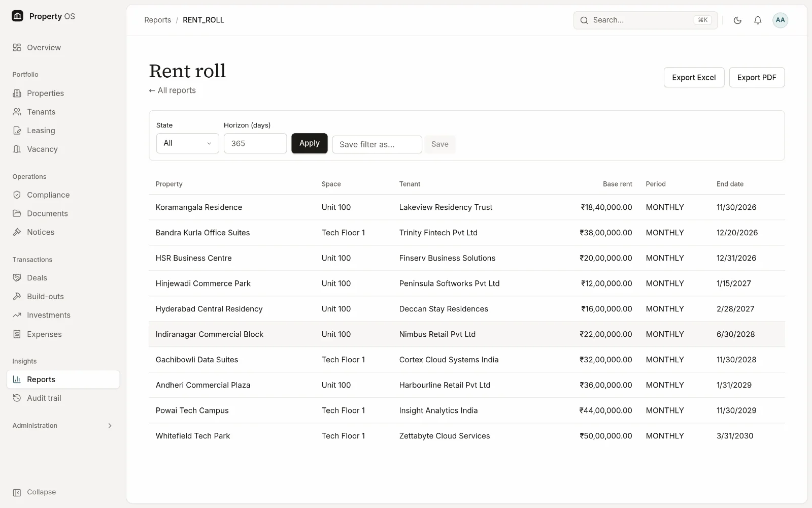This screenshot has width=812, height=508.
Task: Click the Reports breadcrumb link
Action: tap(157, 20)
